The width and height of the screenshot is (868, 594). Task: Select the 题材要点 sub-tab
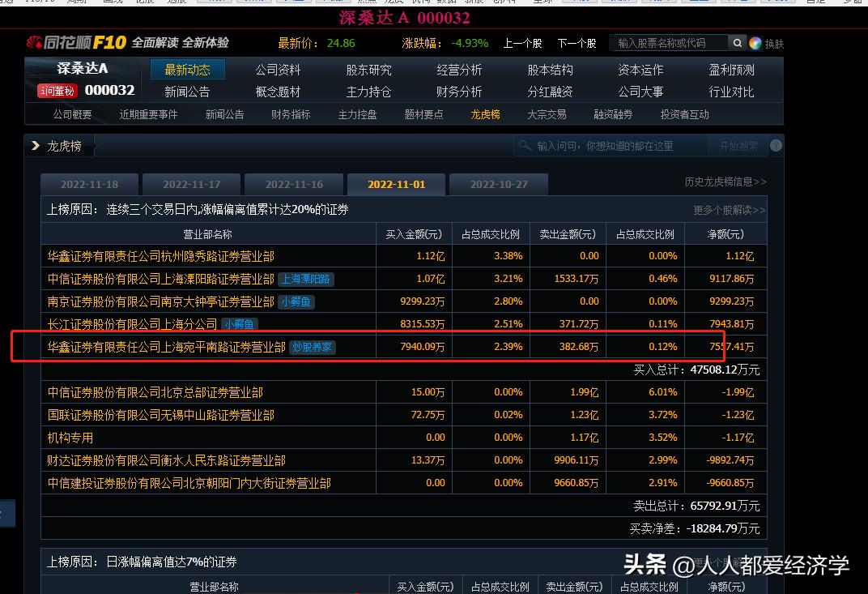pyautogui.click(x=423, y=115)
